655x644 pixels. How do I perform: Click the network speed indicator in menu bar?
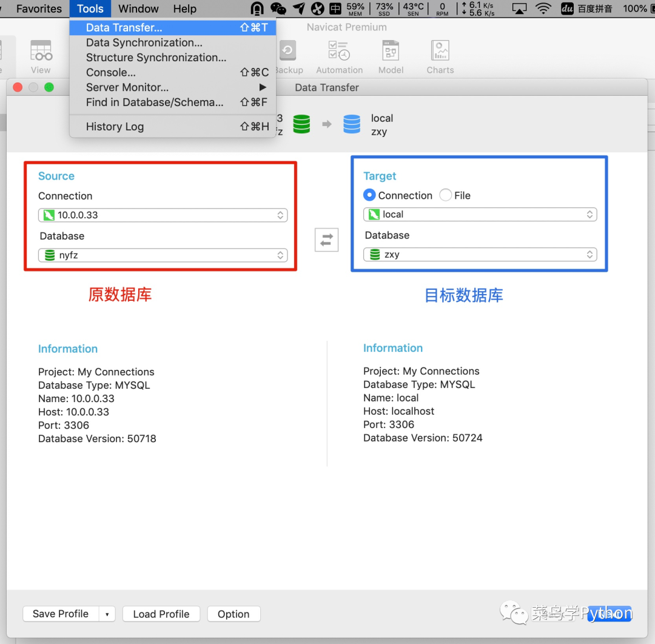click(479, 8)
